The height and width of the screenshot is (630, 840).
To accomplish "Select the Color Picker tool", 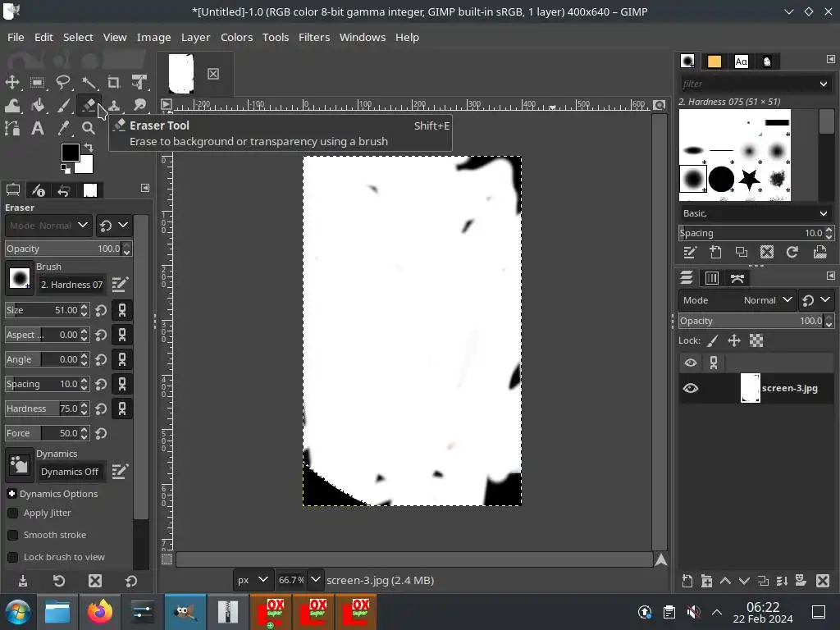I will tap(62, 128).
